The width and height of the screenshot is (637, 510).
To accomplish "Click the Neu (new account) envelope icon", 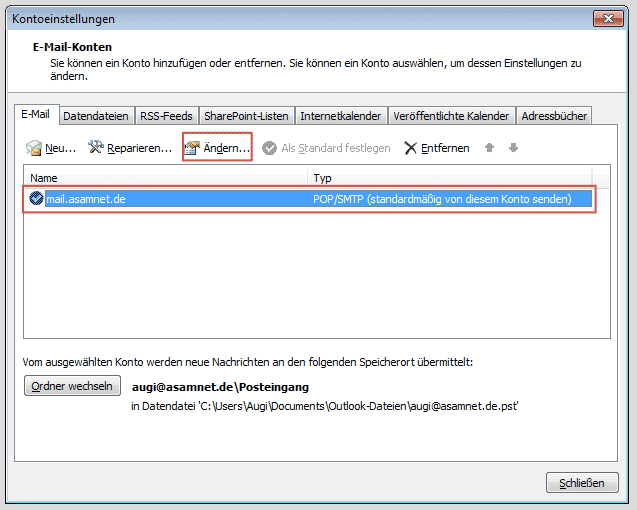I will 34,148.
